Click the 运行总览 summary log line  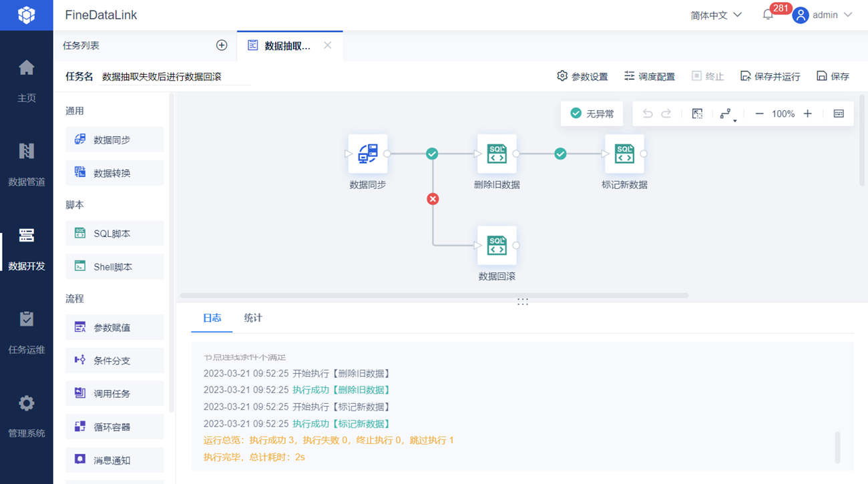(329, 441)
